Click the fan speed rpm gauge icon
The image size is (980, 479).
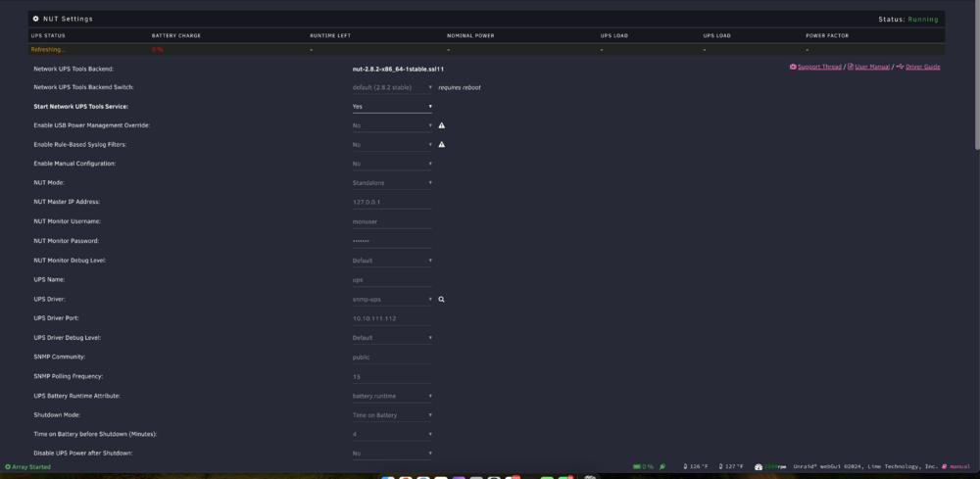759,466
